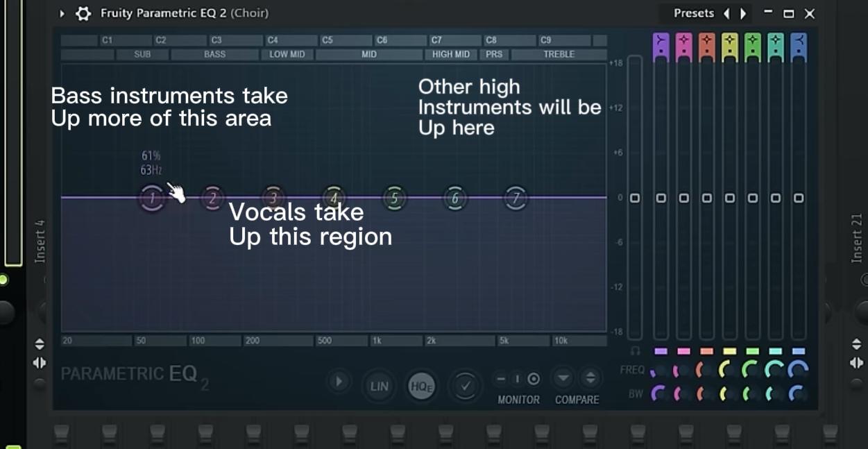Click the main output gain slider handle
Viewport: 868px width, 449px height.
(635, 198)
